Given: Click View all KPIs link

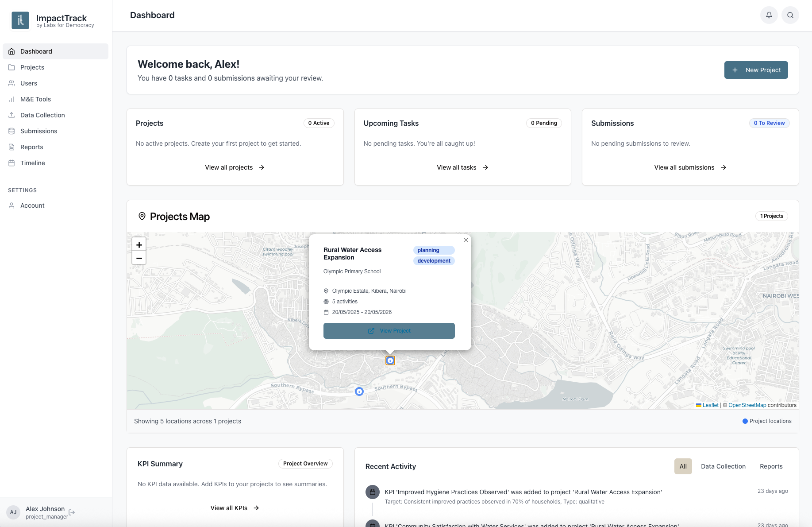Looking at the screenshot, I should click(x=235, y=508).
